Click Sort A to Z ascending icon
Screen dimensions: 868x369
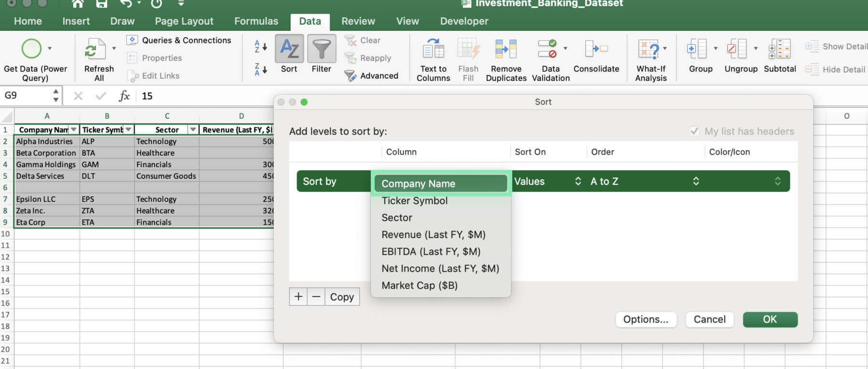click(x=260, y=46)
